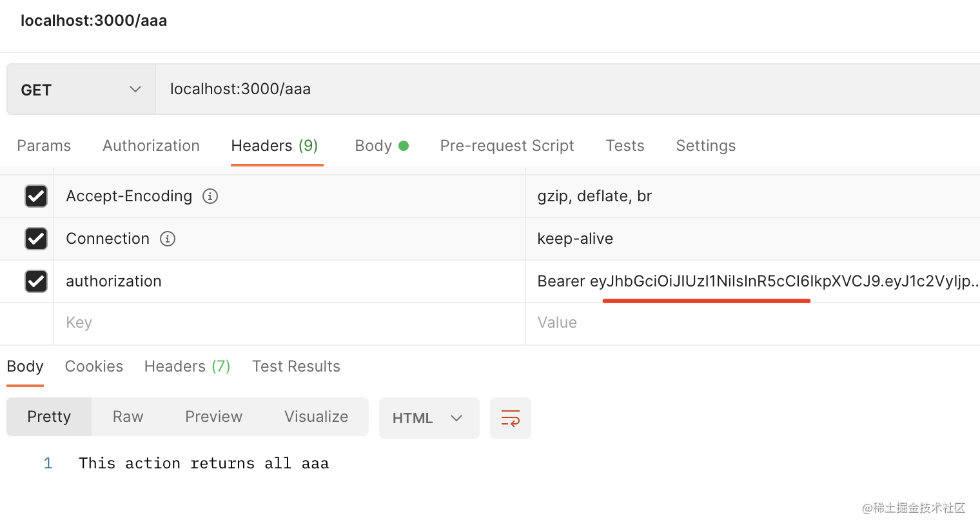Uncheck the Connection header checkbox
980x529 pixels.
36,239
